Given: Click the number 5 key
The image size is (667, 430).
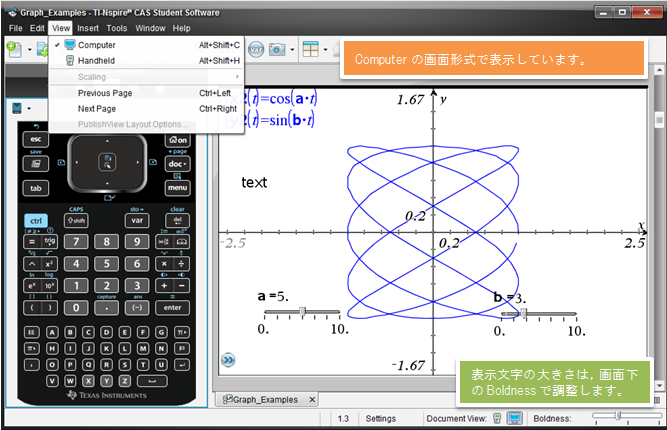Looking at the screenshot, I should [x=106, y=264].
